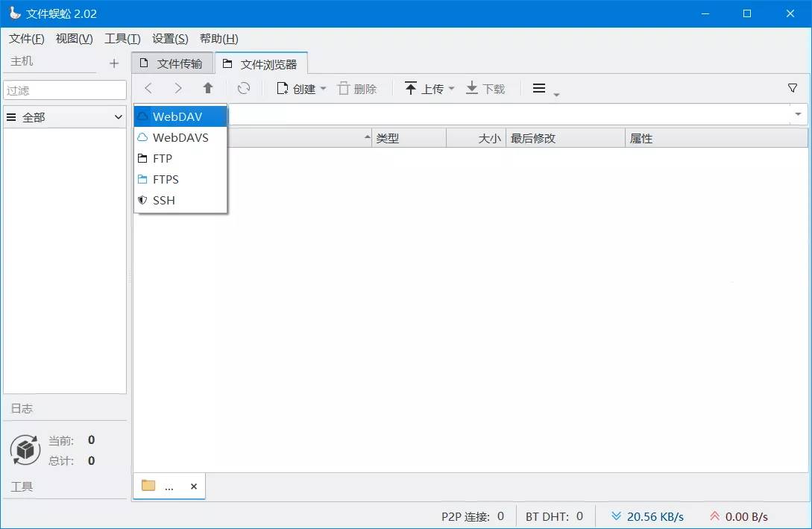
Task: Close the folder tab at the bottom
Action: (193, 486)
